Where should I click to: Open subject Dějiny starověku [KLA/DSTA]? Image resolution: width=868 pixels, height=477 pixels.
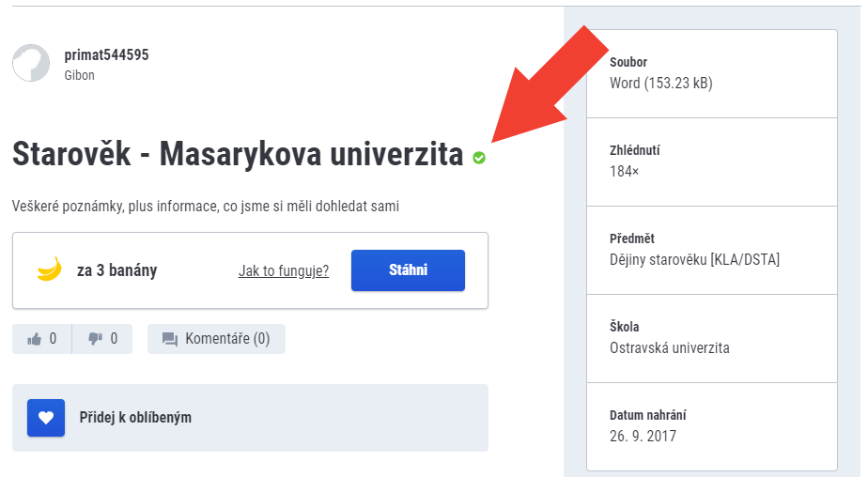[694, 259]
